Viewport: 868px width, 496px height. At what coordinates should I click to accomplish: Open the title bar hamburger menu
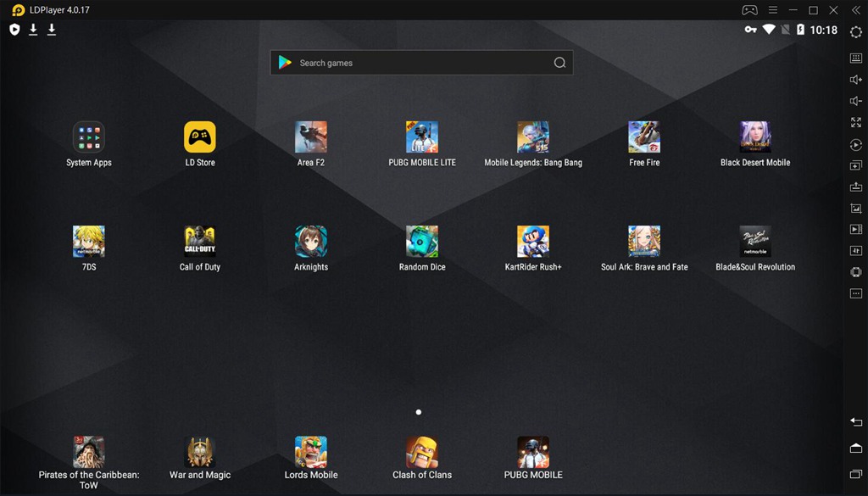point(773,10)
